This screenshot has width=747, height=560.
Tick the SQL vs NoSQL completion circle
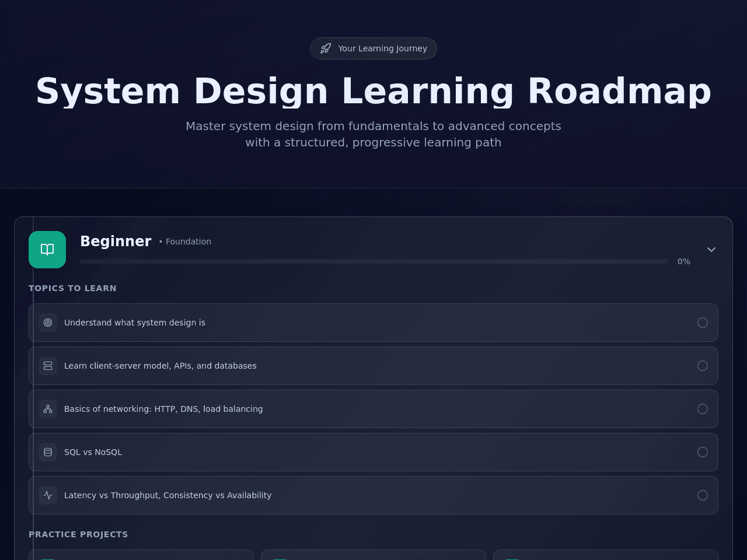coord(703,452)
